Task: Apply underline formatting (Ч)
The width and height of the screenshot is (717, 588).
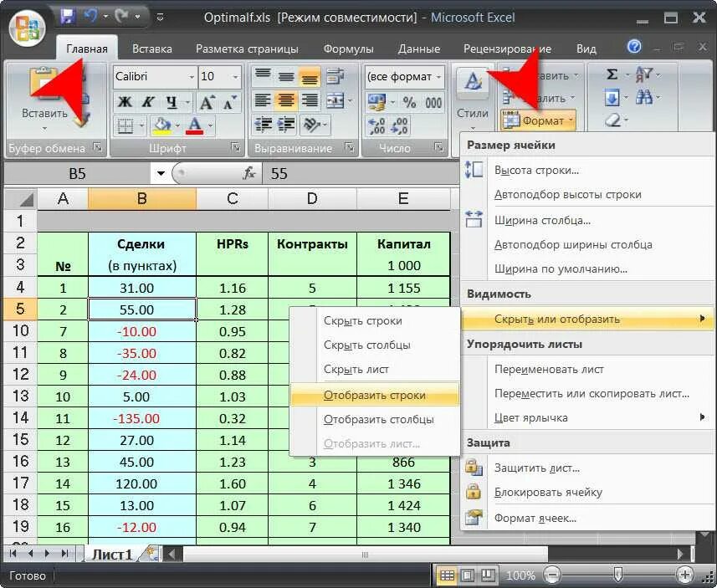Action: (x=171, y=102)
